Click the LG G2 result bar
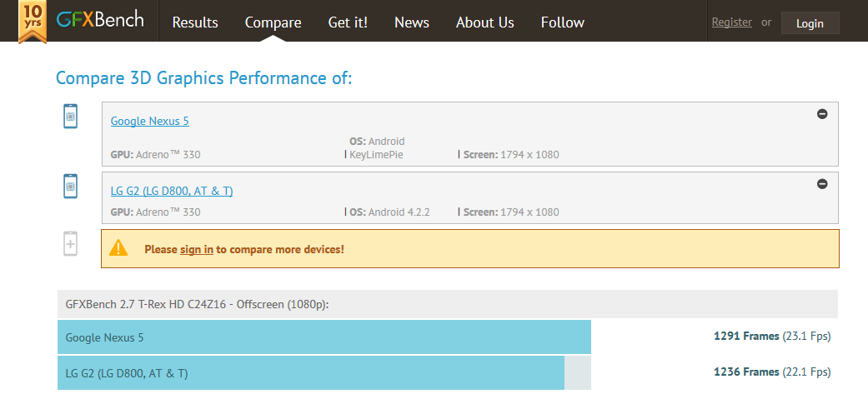Image resolution: width=868 pixels, height=404 pixels. pos(311,373)
